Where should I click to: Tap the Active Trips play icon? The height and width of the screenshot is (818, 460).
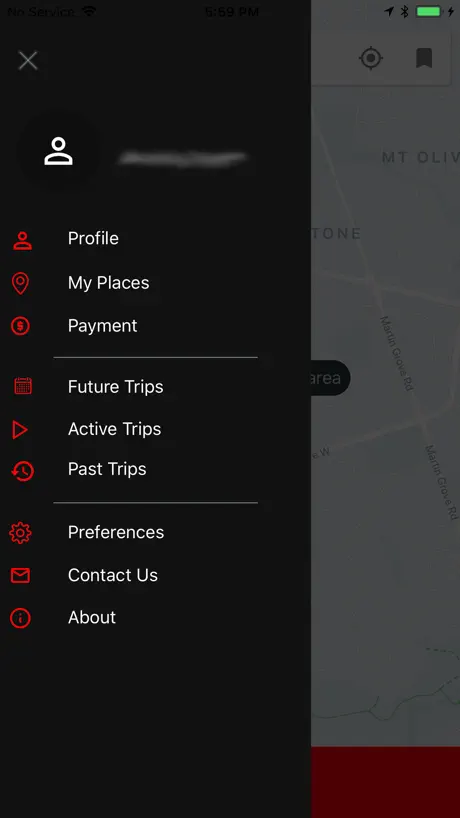pyautogui.click(x=20, y=430)
